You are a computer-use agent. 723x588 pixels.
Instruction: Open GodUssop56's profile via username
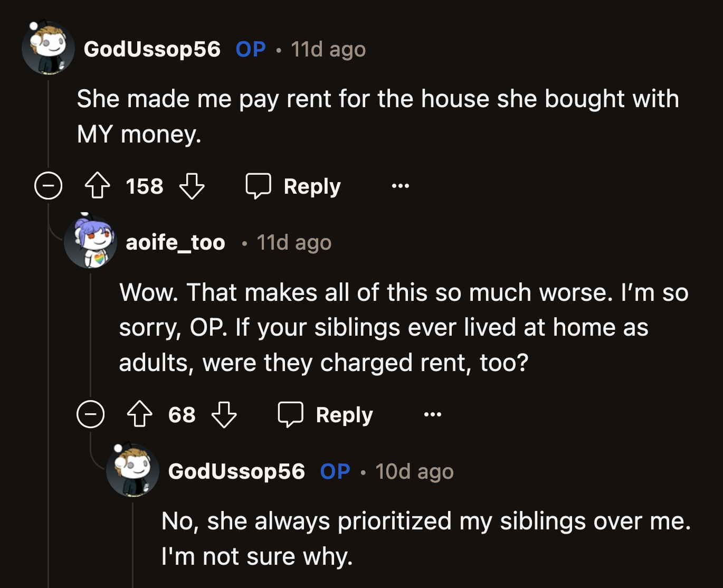click(154, 50)
